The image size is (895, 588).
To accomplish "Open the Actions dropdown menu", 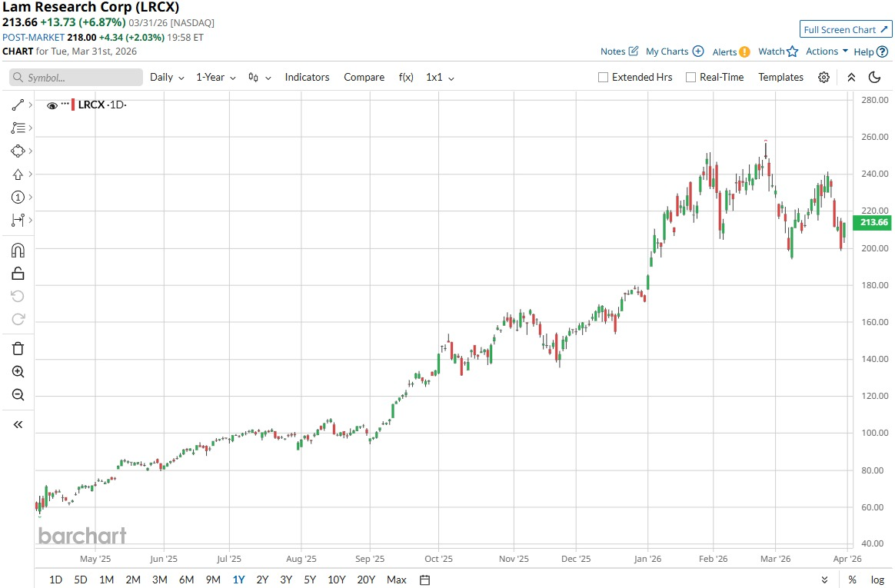I will 827,51.
